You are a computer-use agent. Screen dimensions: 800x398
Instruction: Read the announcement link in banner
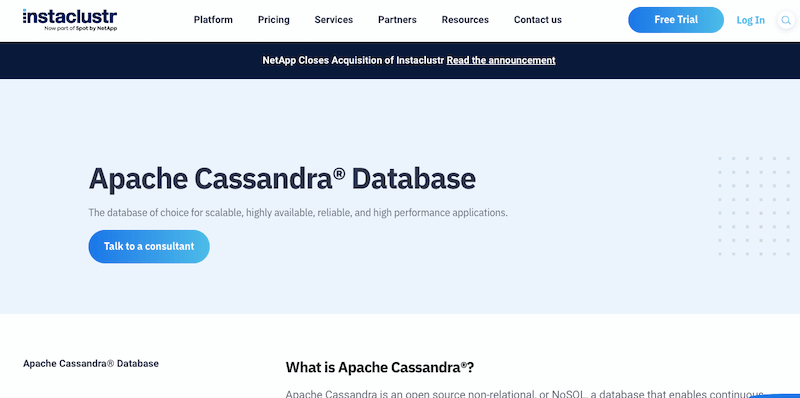click(501, 60)
